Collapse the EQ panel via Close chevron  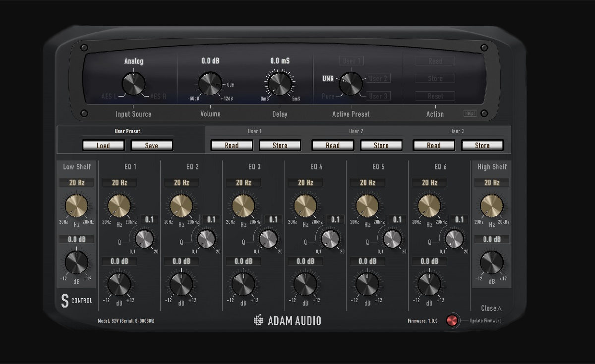(491, 308)
